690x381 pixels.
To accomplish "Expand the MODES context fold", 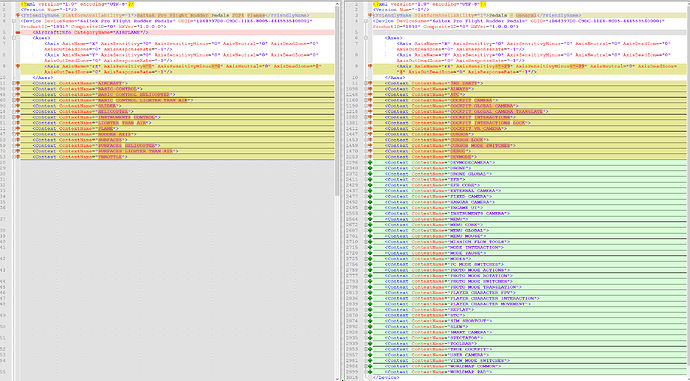I will [366, 259].
